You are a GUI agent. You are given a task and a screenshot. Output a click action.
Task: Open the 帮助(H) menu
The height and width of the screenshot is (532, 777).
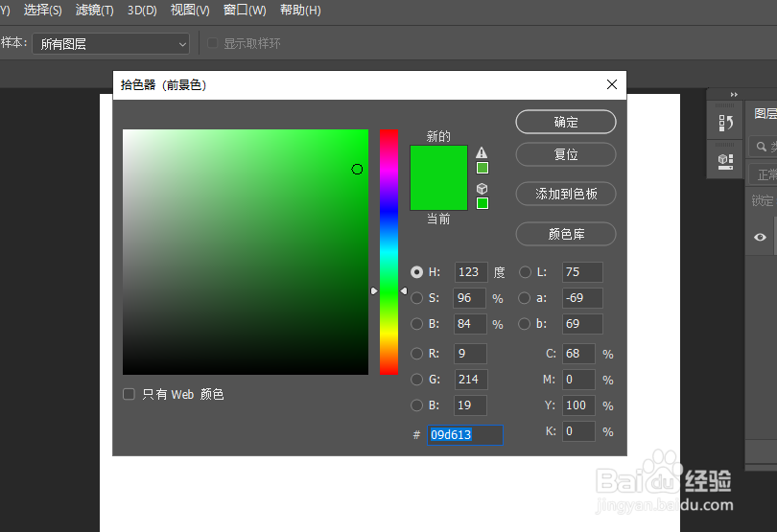(300, 10)
